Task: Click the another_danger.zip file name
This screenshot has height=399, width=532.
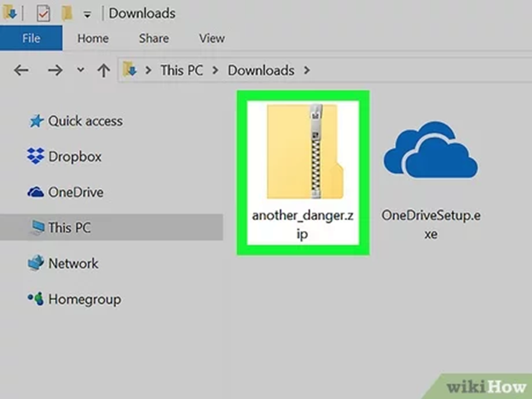Action: 303,224
